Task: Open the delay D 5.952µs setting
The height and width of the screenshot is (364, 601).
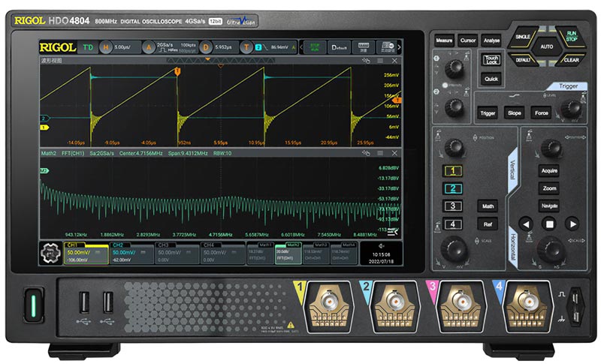Action: [x=204, y=47]
